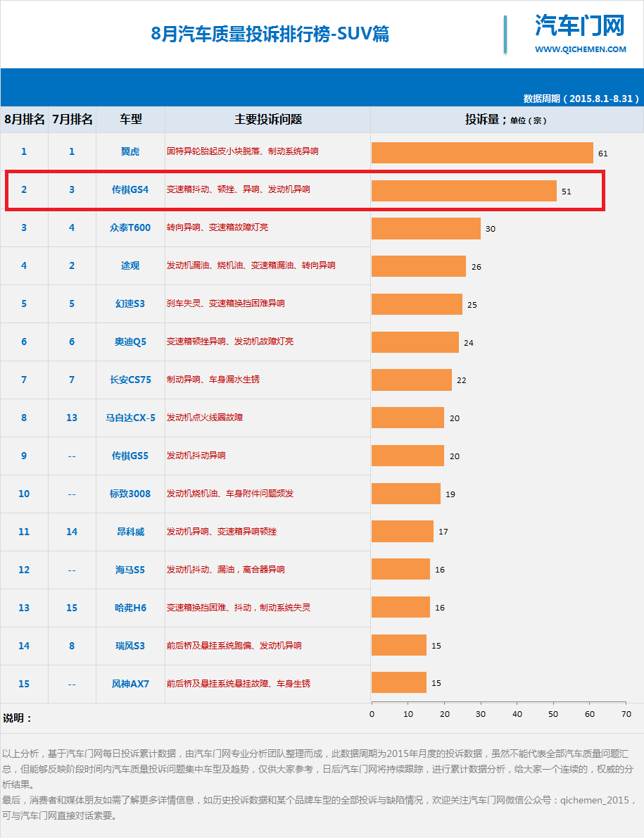
Task: Click complaint text 发动机漏油、烧机油、变速箱漏油、转向异响
Action: pyautogui.click(x=251, y=265)
